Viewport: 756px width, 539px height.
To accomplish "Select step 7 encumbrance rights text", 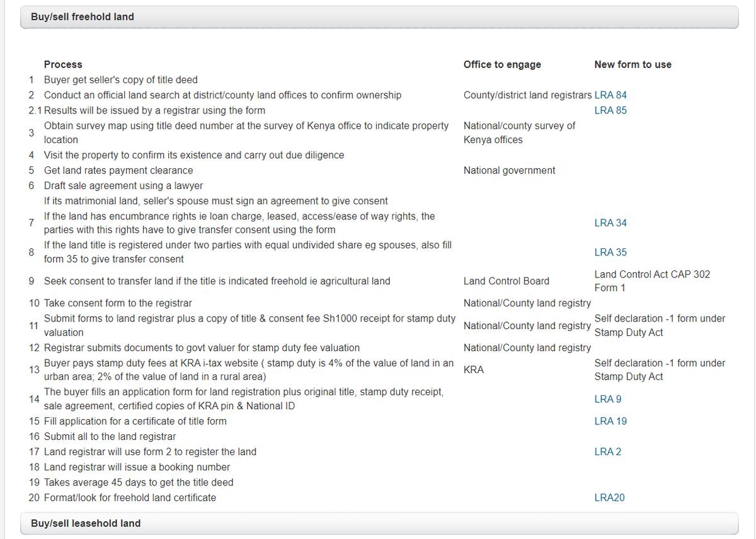I will point(239,223).
